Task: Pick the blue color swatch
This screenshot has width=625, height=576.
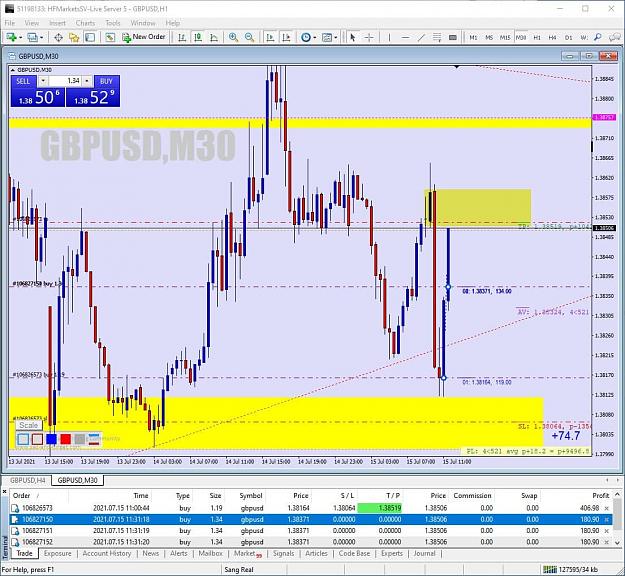Action: (51, 439)
